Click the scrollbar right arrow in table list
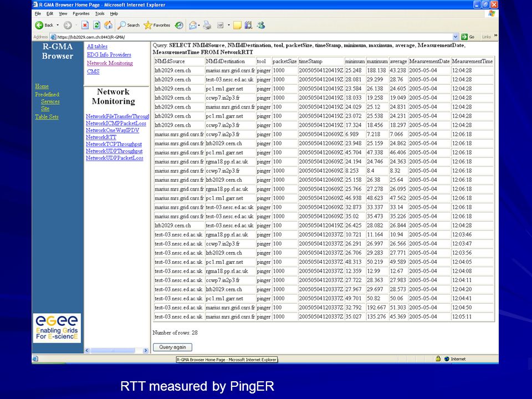The width and height of the screenshot is (532, 399). (x=146, y=350)
